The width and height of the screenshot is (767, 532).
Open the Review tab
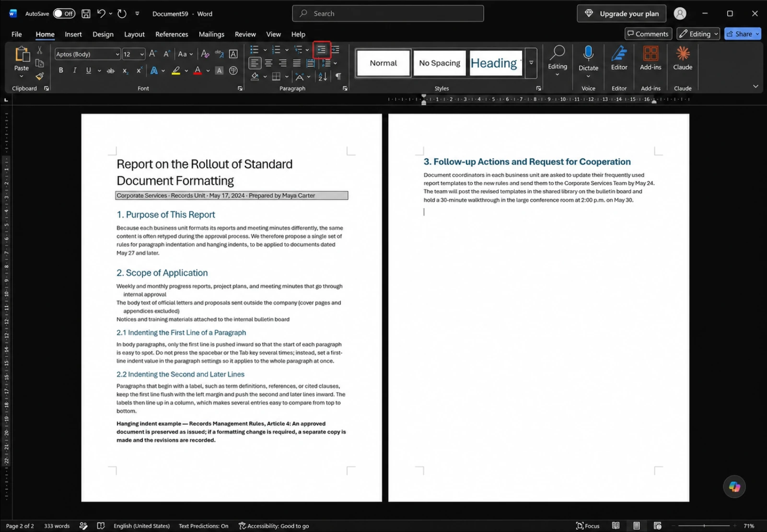245,34
